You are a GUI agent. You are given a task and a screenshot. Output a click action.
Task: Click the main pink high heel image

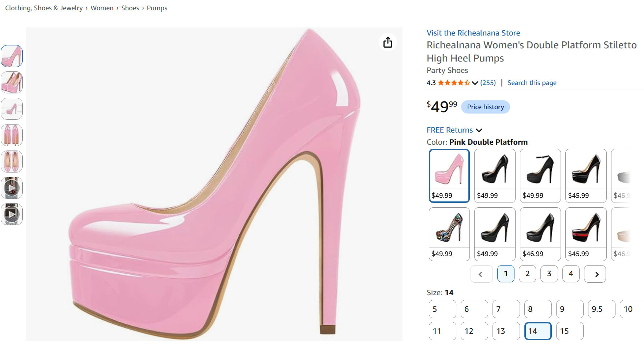214,184
